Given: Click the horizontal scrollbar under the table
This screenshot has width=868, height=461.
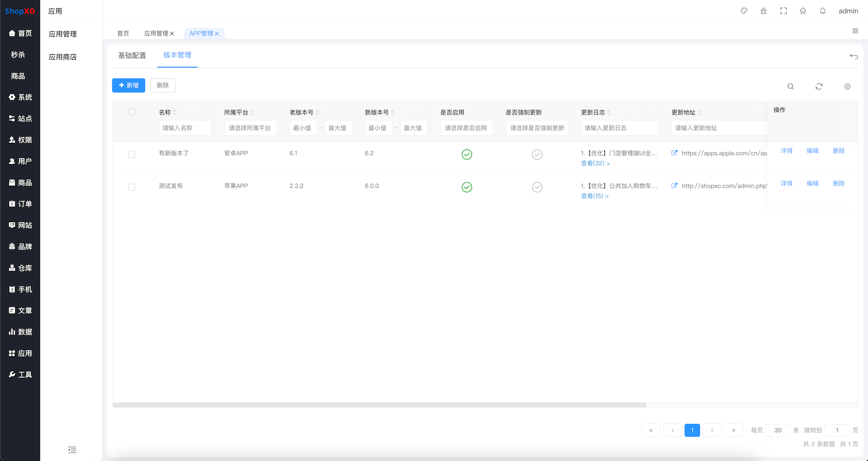Looking at the screenshot, I should coord(379,405).
